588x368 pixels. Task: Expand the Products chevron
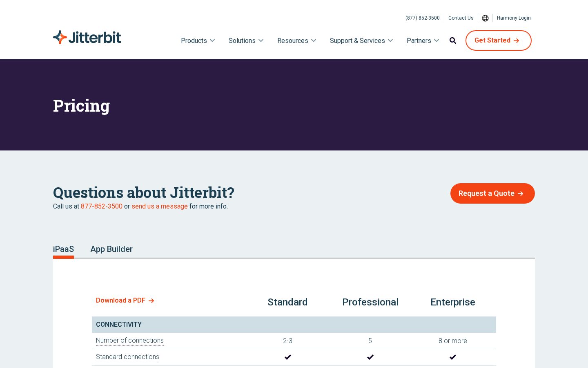[212, 40]
